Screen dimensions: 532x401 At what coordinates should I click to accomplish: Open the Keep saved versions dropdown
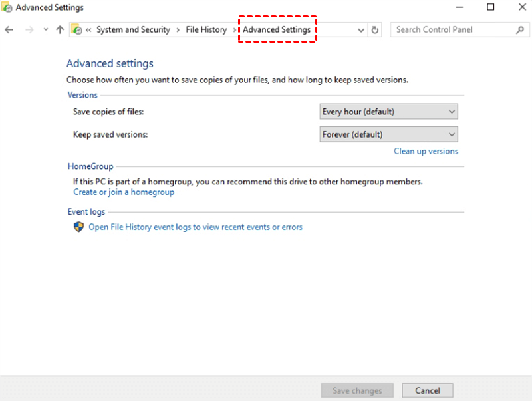point(388,134)
